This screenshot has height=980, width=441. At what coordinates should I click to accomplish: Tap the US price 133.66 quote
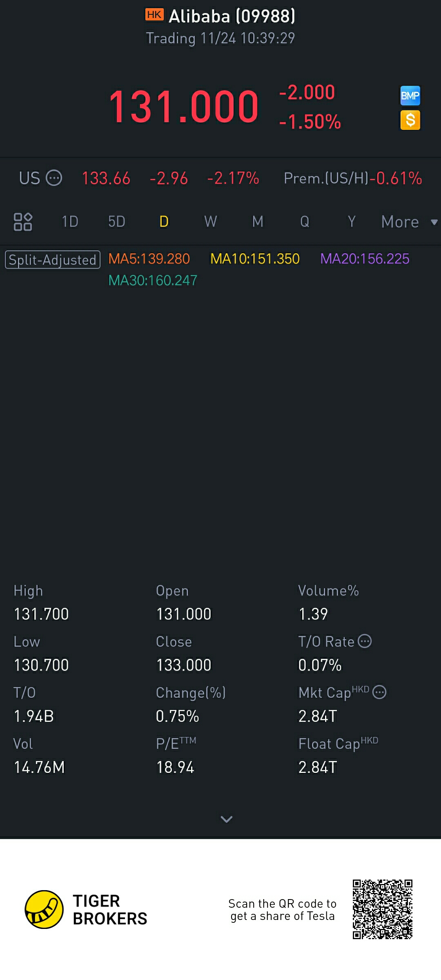[106, 179]
